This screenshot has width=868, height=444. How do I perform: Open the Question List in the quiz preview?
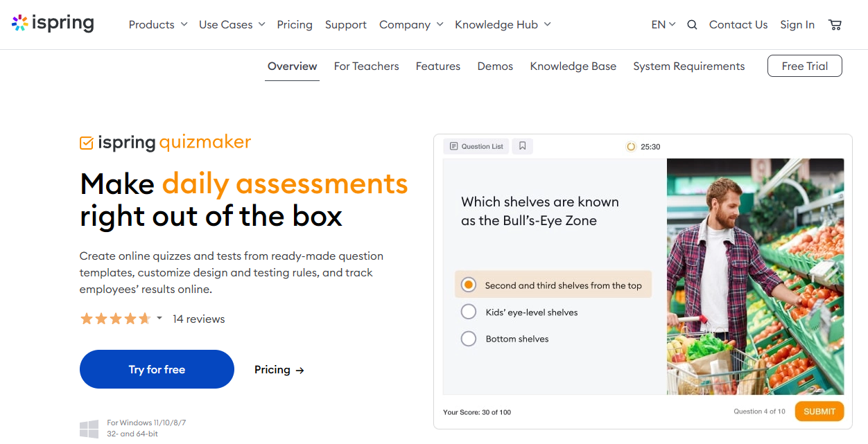[476, 146]
